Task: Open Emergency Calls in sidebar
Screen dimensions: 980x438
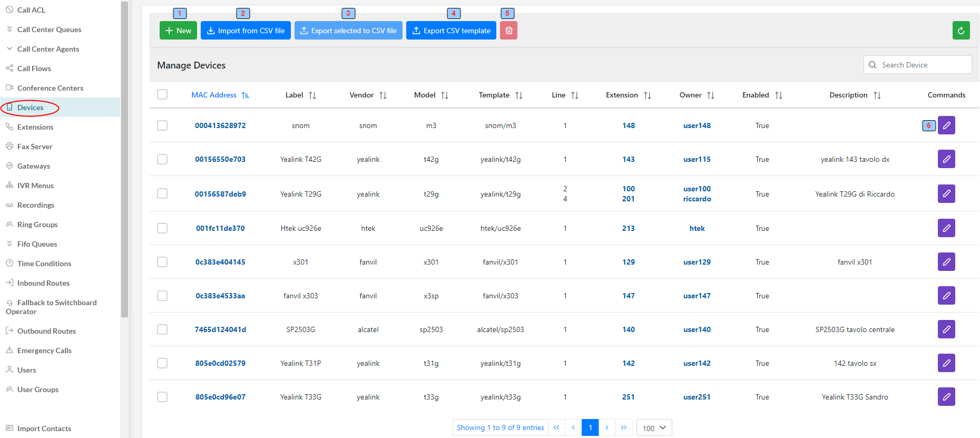Action: (x=60, y=351)
